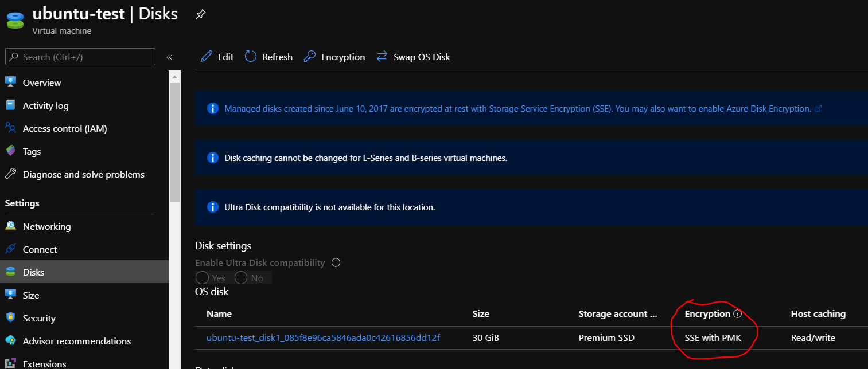The image size is (868, 369).
Task: Select Yes for Ultra Disk compatibility
Action: click(x=203, y=278)
